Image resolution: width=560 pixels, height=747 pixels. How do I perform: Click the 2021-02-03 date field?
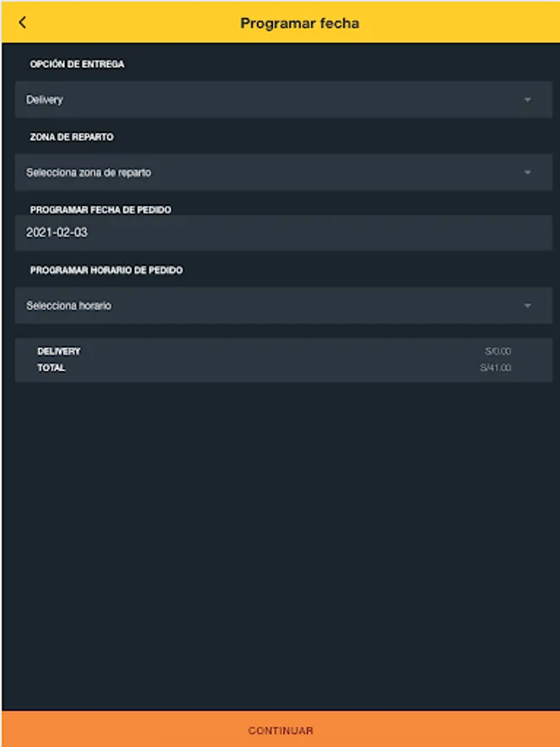pos(282,233)
